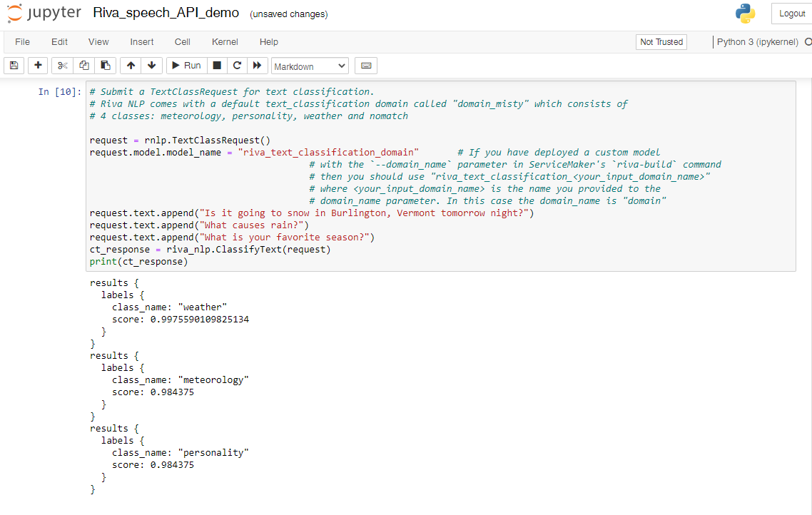Image resolution: width=812 pixels, height=515 pixels.
Task: Click the Python 3 (ipykernel) kernel name
Action: pyautogui.click(x=758, y=42)
